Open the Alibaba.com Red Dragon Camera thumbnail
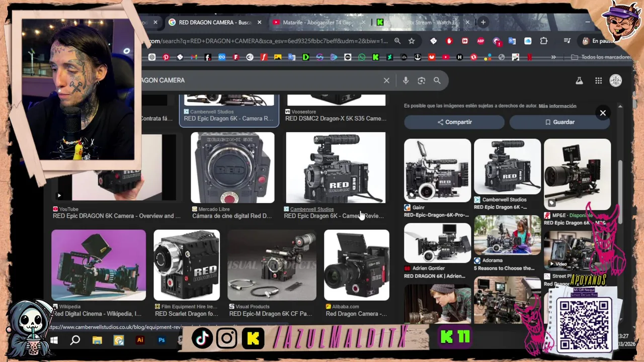This screenshot has height=362, width=644. 357,265
